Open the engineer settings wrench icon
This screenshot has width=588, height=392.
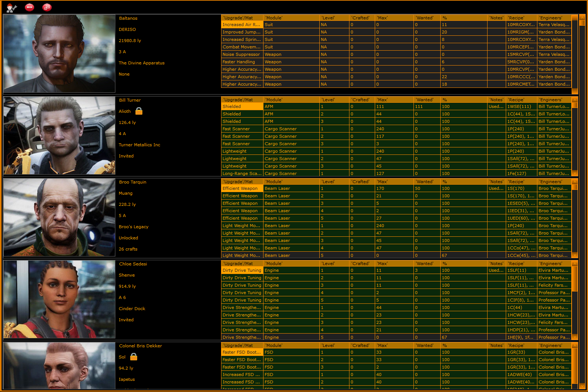click(12, 7)
